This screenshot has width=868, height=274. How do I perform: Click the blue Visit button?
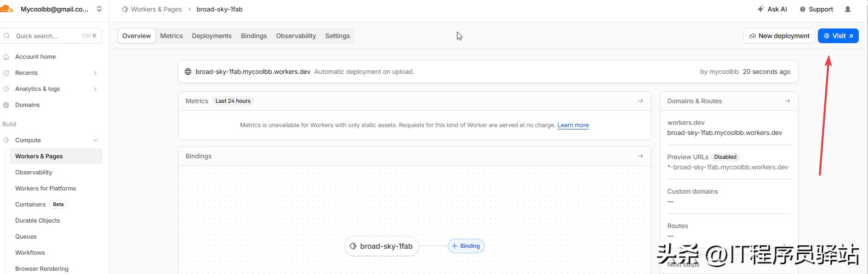tap(838, 36)
